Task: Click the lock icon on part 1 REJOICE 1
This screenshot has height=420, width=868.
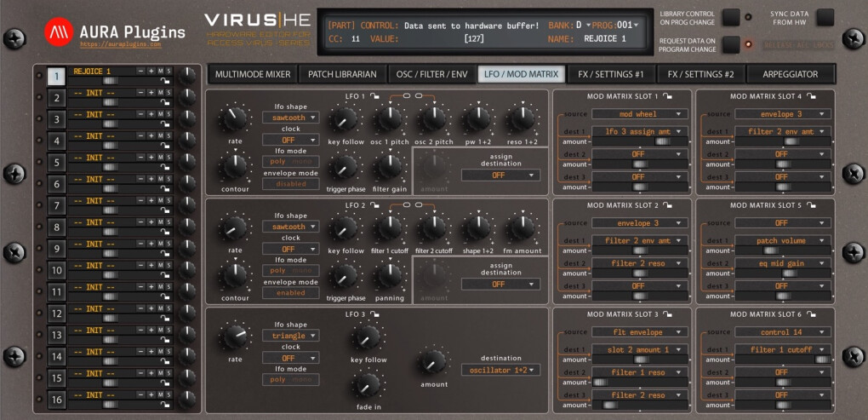Action: [164, 81]
